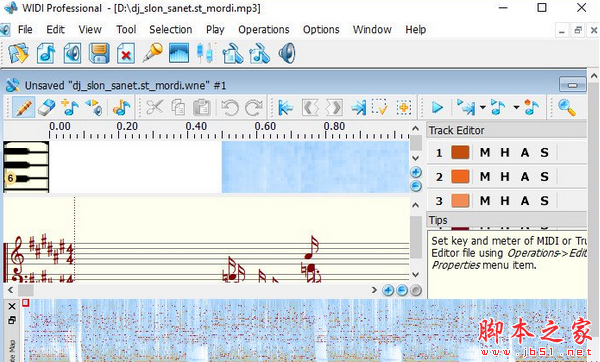The height and width of the screenshot is (362, 600).
Task: Click the horizontal scrollbar right arrow
Action: pyautogui.click(x=374, y=290)
